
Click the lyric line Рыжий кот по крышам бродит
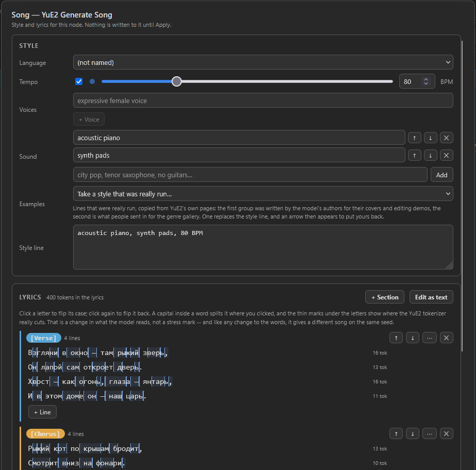click(x=85, y=448)
